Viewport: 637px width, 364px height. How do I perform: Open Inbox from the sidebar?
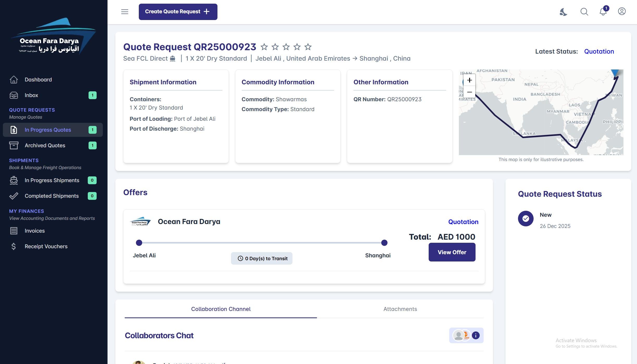[31, 95]
